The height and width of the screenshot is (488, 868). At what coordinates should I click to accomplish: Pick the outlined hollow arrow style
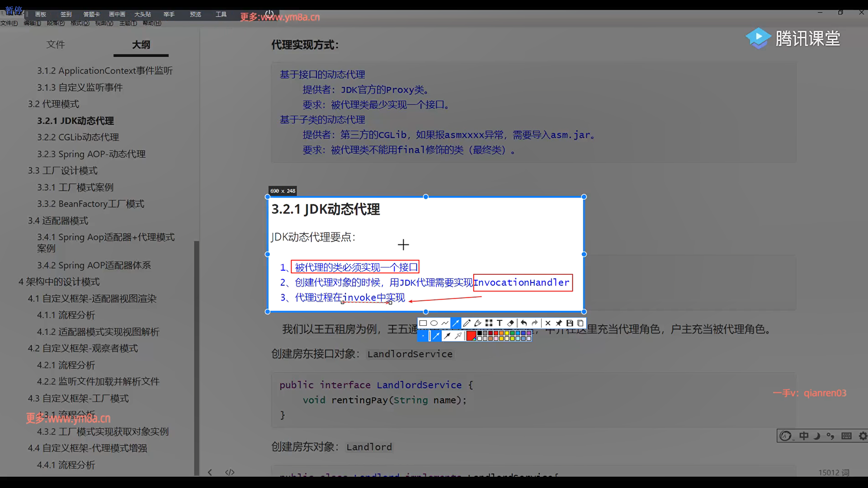[x=458, y=336]
